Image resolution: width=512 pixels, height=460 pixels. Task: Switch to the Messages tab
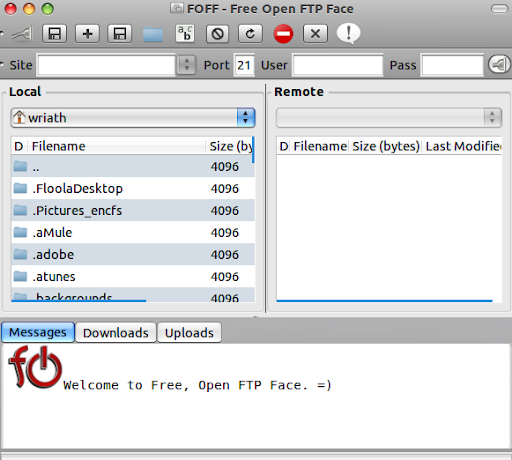pyautogui.click(x=38, y=332)
